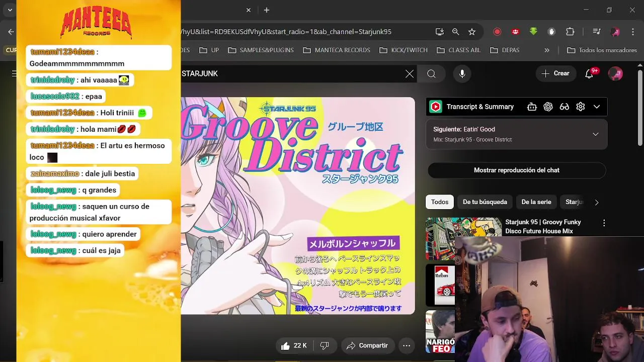The image size is (644, 362).
Task: Open the Marlboro car video thumbnail
Action: (x=440, y=285)
